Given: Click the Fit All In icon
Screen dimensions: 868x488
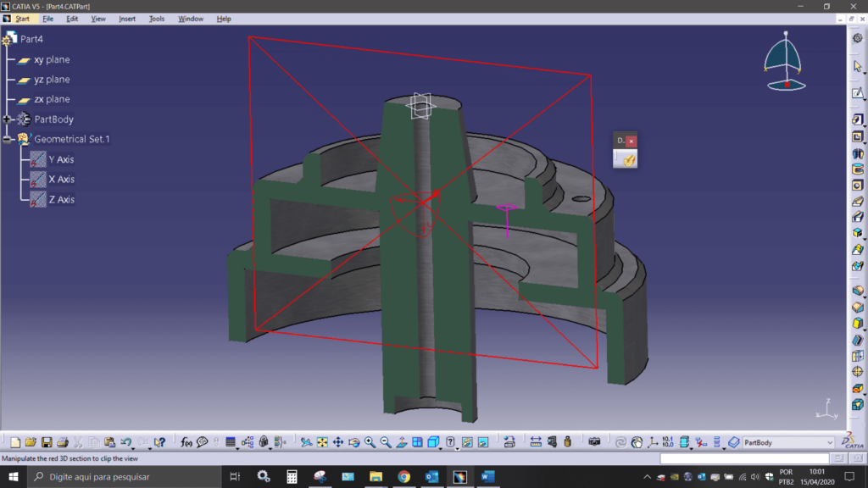Looking at the screenshot, I should click(322, 442).
